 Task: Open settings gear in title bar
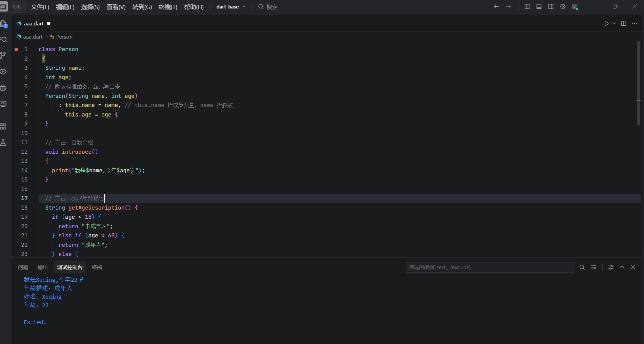click(x=563, y=6)
